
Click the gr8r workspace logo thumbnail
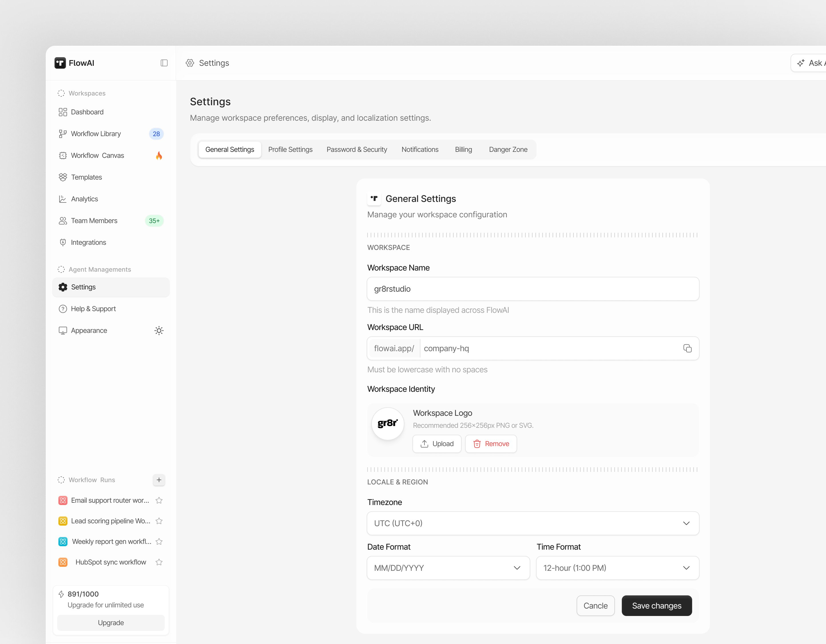[388, 424]
